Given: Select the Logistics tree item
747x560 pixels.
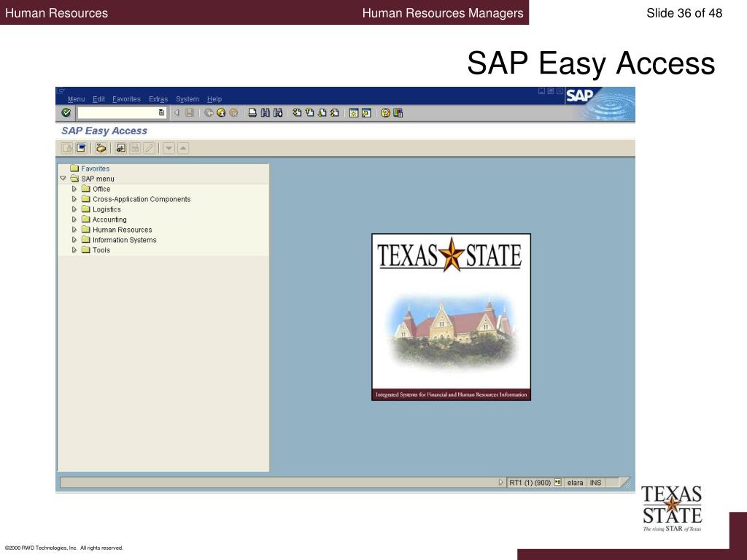Looking at the screenshot, I should (107, 209).
